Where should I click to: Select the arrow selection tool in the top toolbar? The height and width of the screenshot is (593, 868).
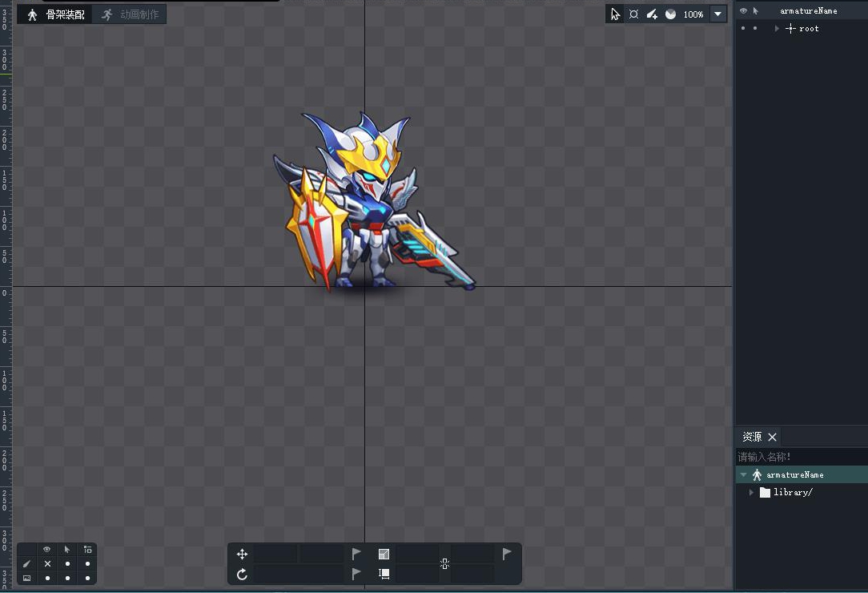[615, 14]
